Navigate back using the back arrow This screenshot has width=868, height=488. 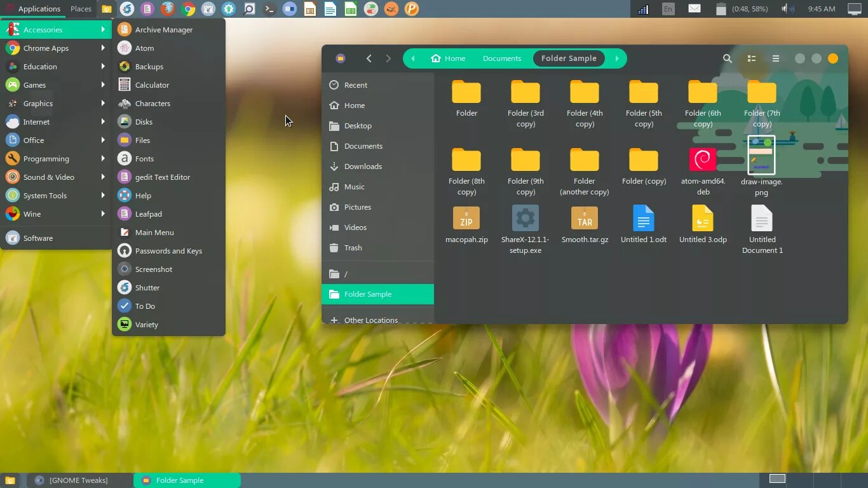(x=369, y=58)
